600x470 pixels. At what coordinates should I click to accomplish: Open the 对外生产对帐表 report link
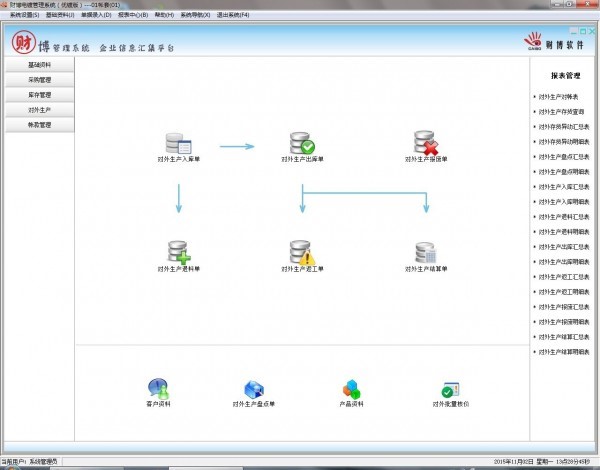[562, 96]
